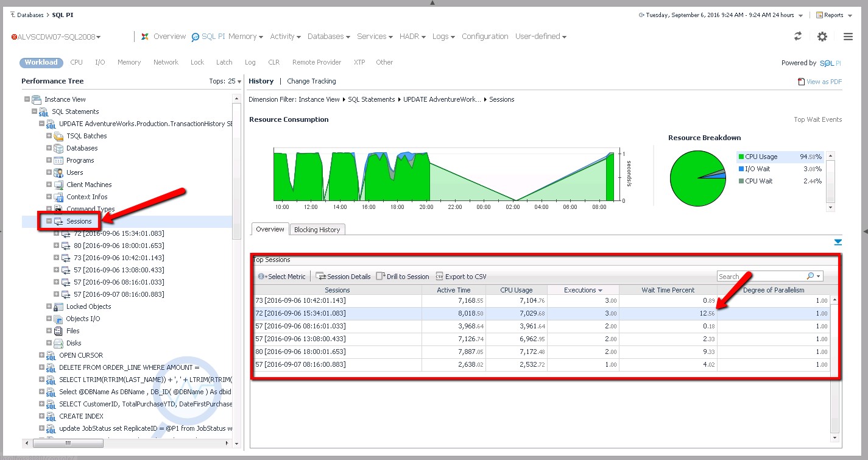Screen dimensions: 868x460
Task: Click the OPEN CURSOR SQL icon
Action: (x=51, y=355)
